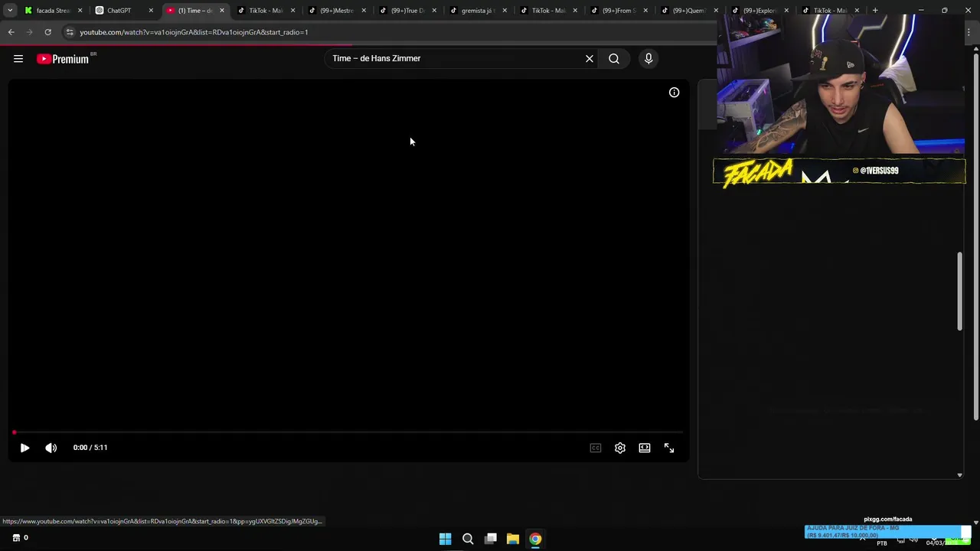Screen dimensions: 980x551
Task: Click the page vertical scrollbar thumb
Action: [x=976, y=236]
